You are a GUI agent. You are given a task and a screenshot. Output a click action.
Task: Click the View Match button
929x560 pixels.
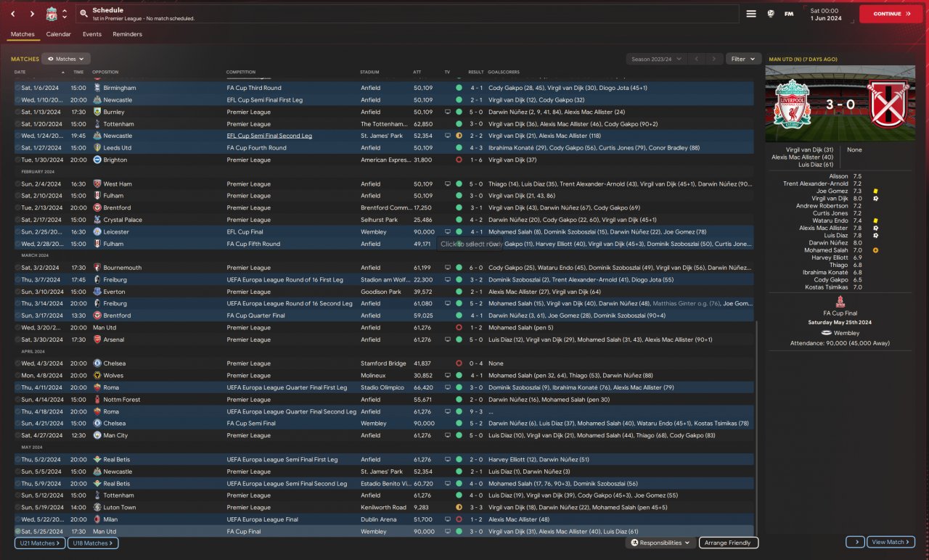891,542
